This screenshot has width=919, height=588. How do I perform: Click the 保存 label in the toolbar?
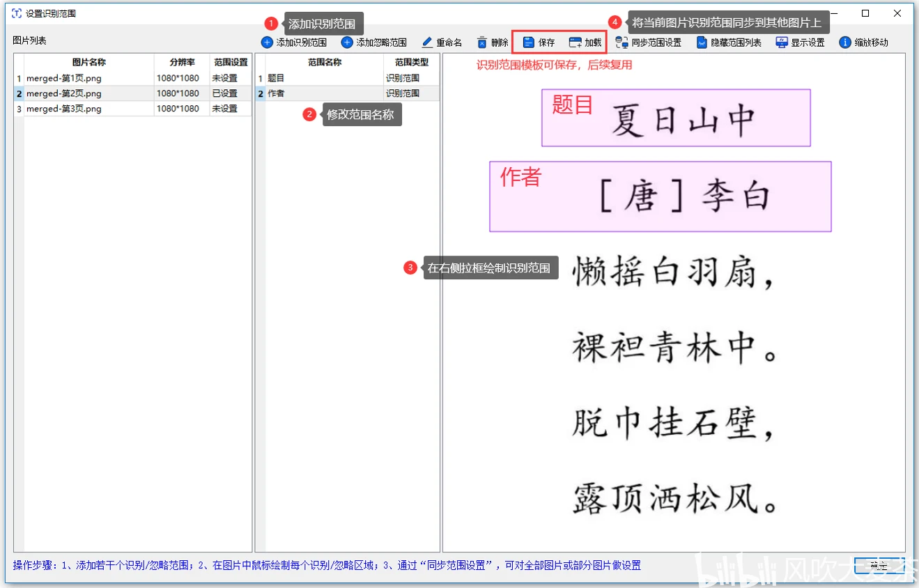coord(547,42)
